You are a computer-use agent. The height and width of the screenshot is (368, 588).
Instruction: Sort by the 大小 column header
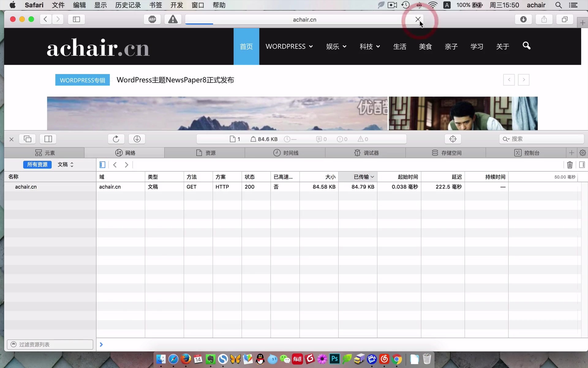click(x=319, y=177)
